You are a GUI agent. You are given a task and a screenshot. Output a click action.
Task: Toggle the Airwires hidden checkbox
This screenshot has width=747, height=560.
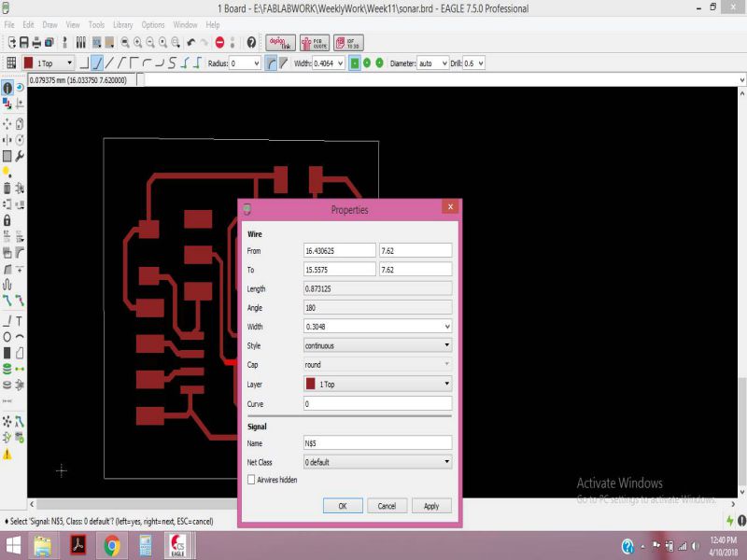pyautogui.click(x=251, y=480)
